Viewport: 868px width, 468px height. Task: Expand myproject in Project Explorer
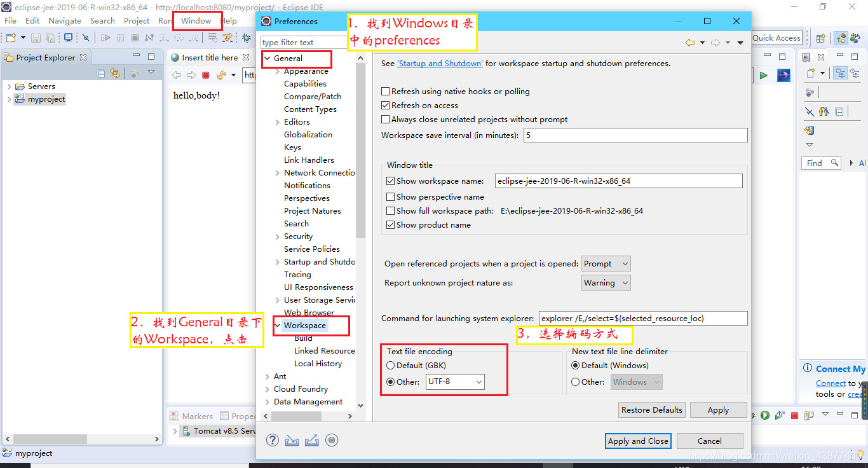9,99
